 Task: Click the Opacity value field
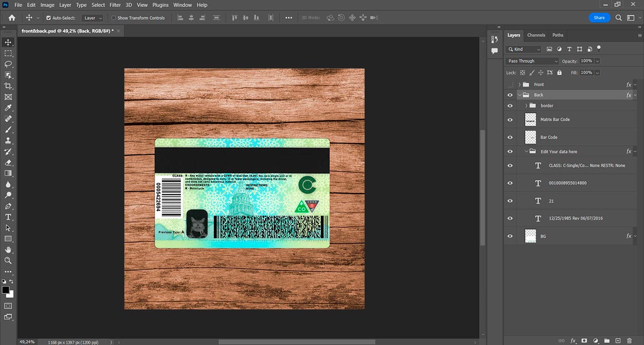tap(586, 61)
